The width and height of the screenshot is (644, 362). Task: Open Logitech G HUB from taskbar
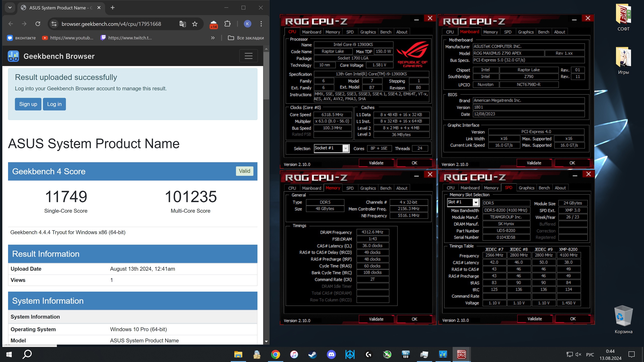click(x=369, y=354)
